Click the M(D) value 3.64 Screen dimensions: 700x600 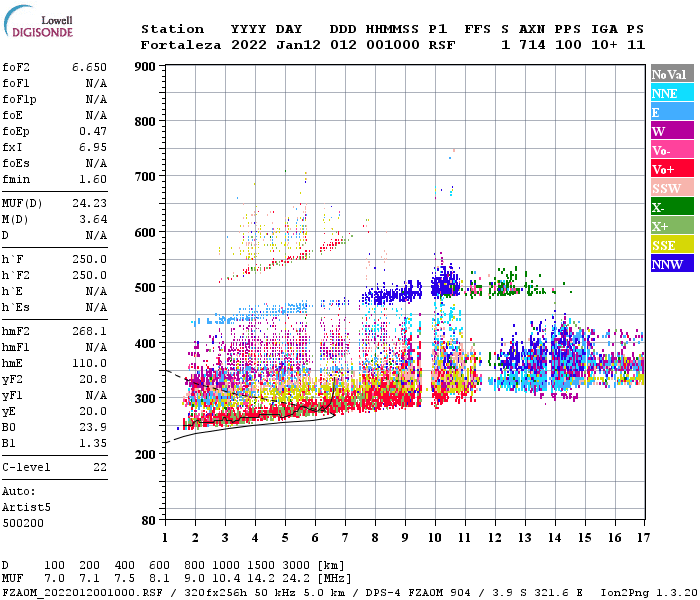93,219
